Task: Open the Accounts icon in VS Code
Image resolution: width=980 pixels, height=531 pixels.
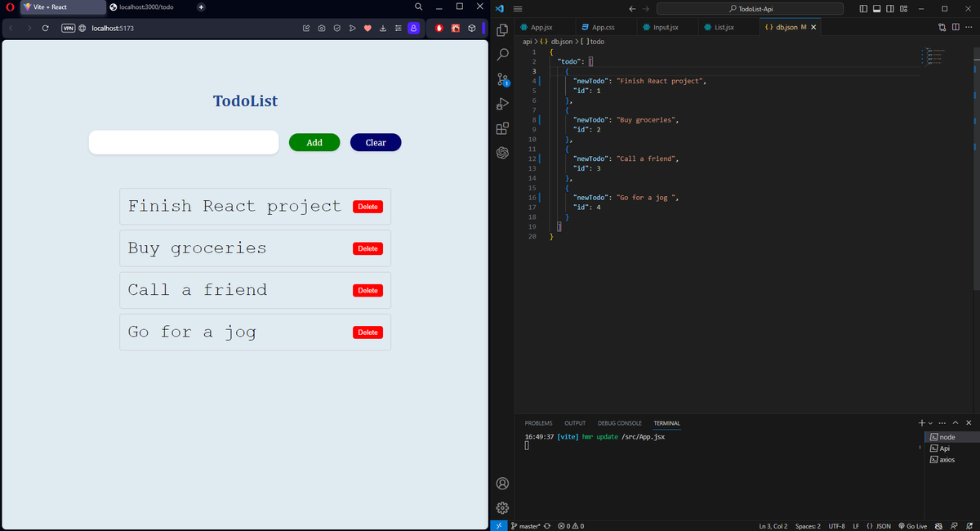Action: (x=502, y=484)
